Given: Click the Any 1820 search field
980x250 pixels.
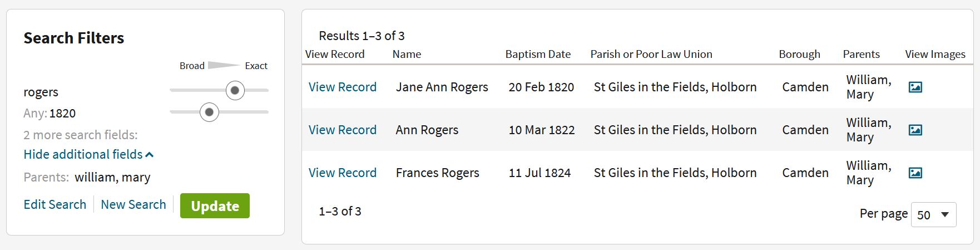Looking at the screenshot, I should click(x=62, y=114).
